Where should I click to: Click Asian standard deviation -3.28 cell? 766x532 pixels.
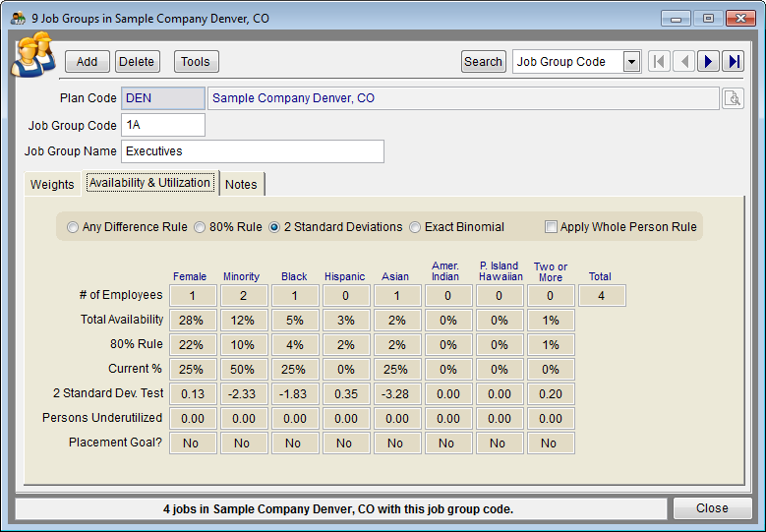click(397, 393)
